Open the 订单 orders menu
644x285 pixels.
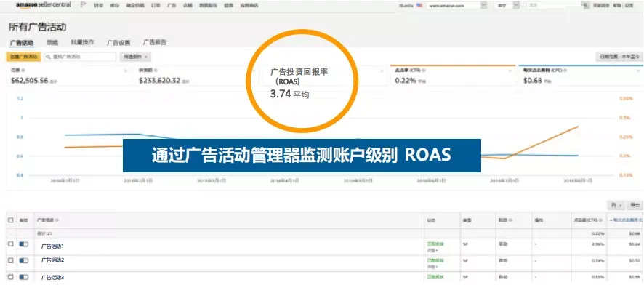156,6
